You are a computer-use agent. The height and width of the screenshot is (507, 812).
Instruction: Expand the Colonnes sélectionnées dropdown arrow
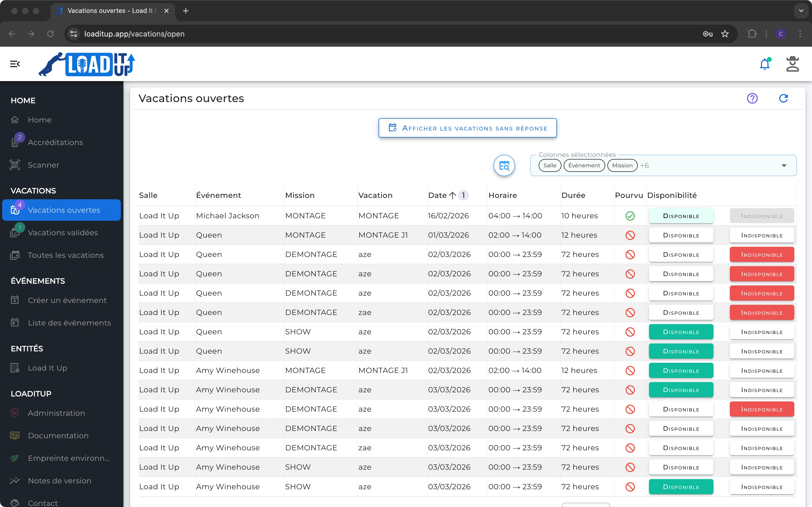point(784,166)
